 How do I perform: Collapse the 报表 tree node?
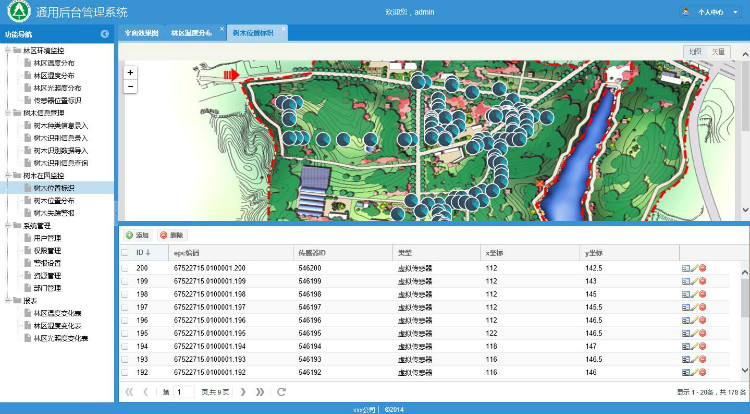tap(8, 300)
